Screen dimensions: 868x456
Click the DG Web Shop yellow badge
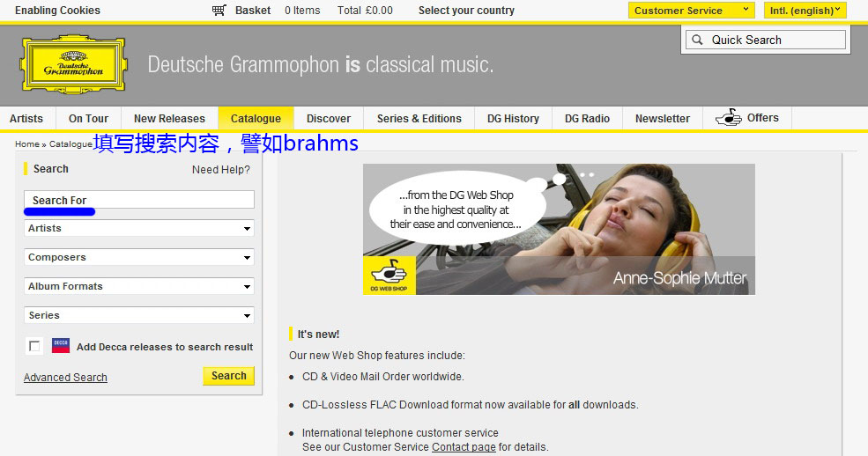tap(389, 276)
